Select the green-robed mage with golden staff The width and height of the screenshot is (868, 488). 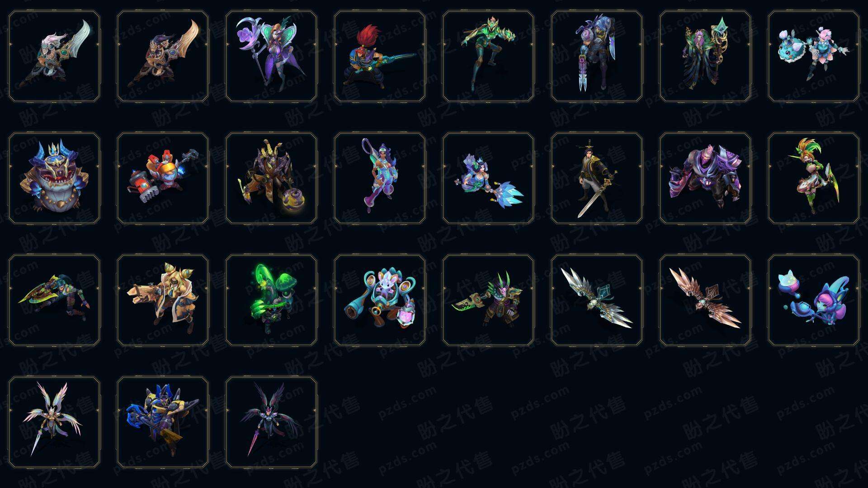tap(705, 56)
